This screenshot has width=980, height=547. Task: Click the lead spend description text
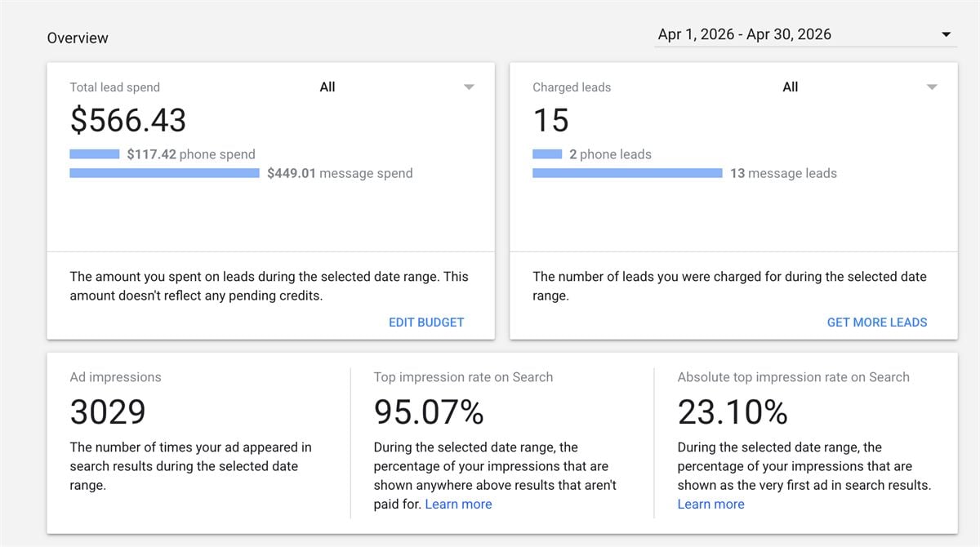[x=269, y=286]
